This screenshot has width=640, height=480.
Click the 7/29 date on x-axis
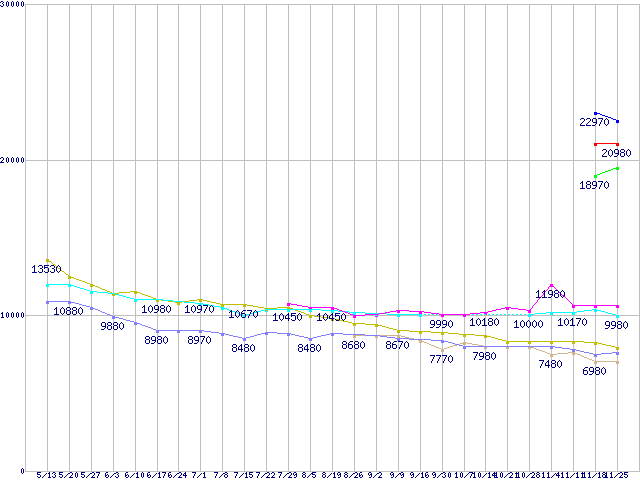[288, 474]
